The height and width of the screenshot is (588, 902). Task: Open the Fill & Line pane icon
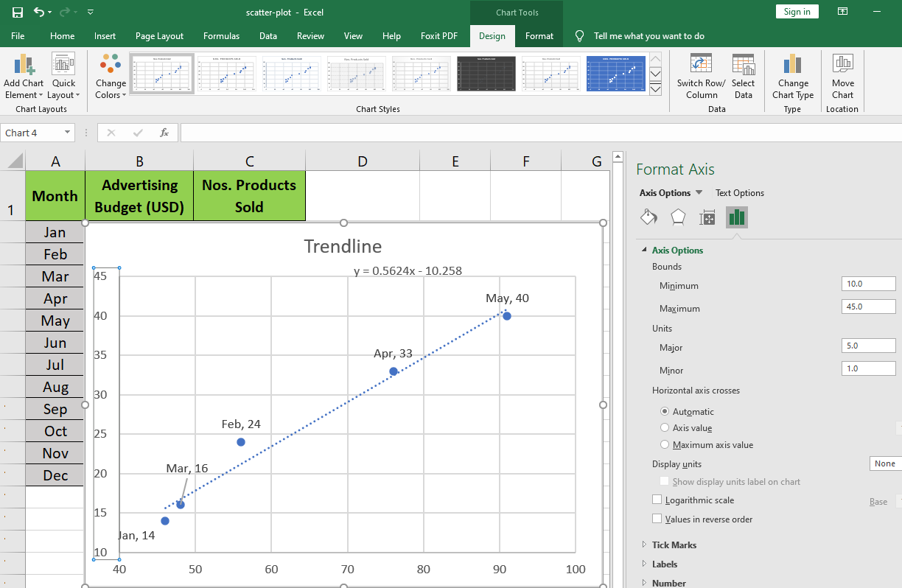648,217
